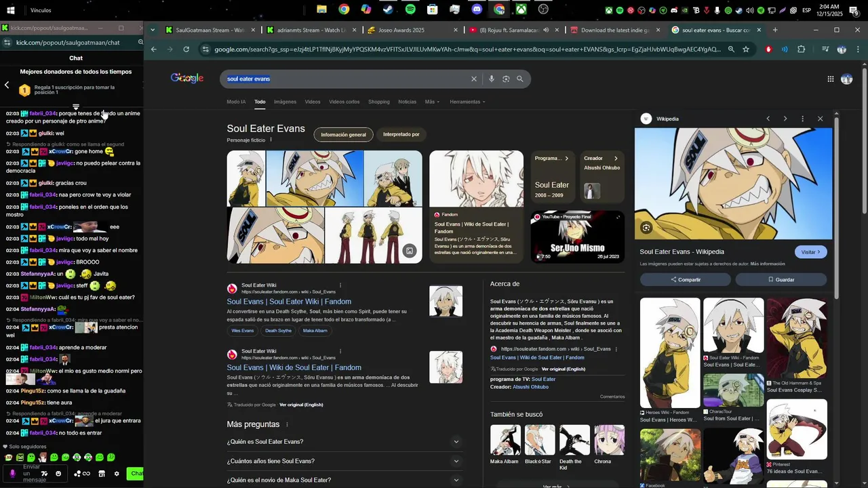Open the Windows notification center
Screen dimensions: 868x488
point(854,10)
